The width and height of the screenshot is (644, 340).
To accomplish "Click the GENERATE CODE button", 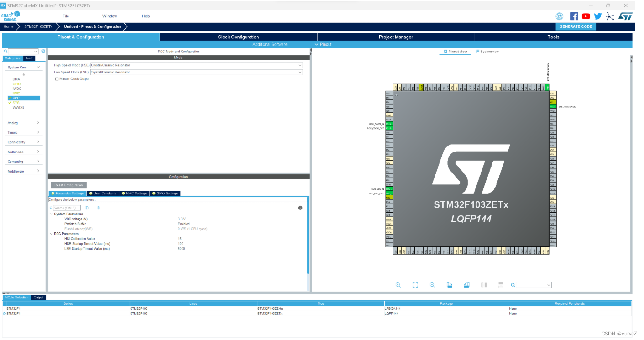I will click(x=576, y=26).
